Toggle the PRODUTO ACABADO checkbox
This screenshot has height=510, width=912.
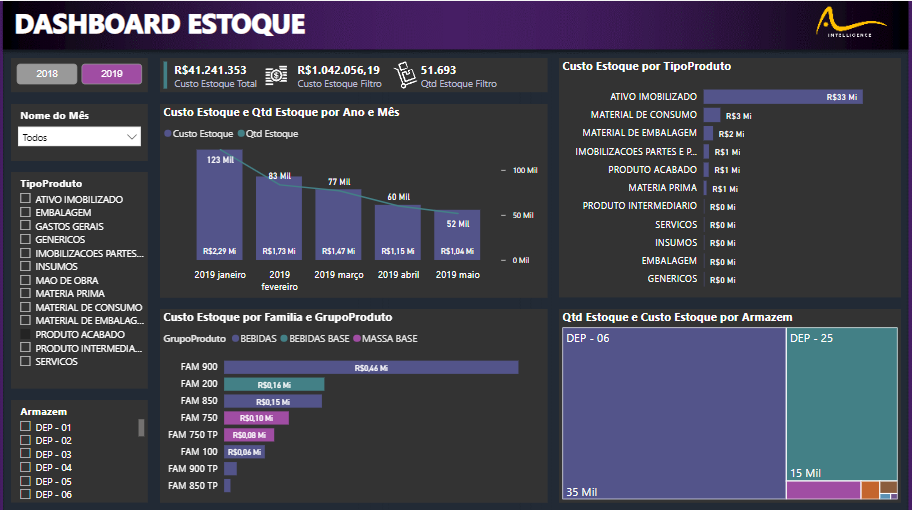25,335
